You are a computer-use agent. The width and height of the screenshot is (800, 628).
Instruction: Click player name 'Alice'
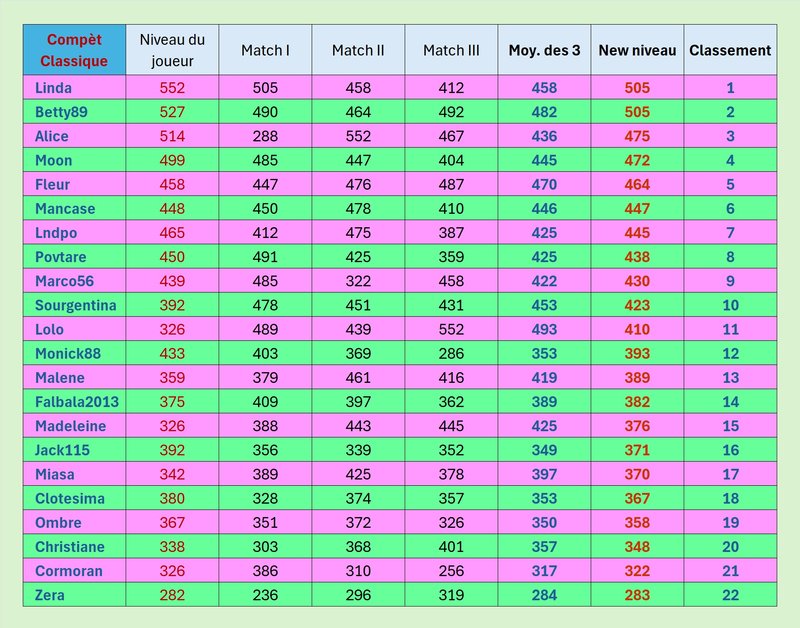[52, 136]
